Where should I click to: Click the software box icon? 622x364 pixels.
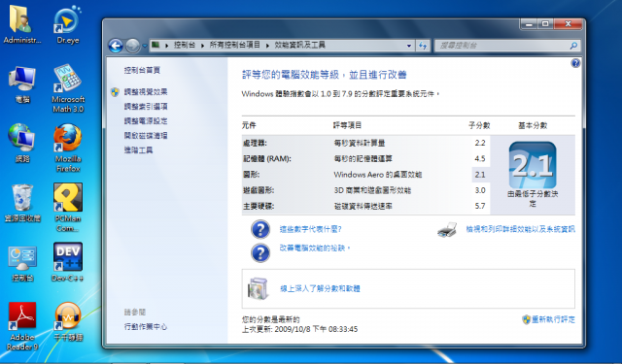tap(259, 288)
